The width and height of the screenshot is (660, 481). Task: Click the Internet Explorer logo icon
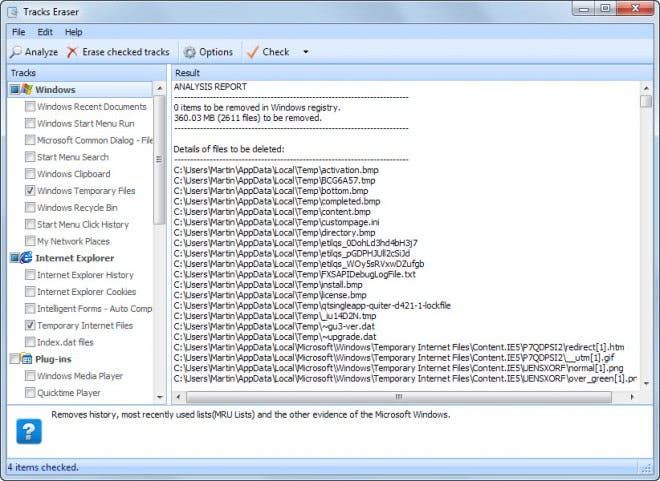26,258
